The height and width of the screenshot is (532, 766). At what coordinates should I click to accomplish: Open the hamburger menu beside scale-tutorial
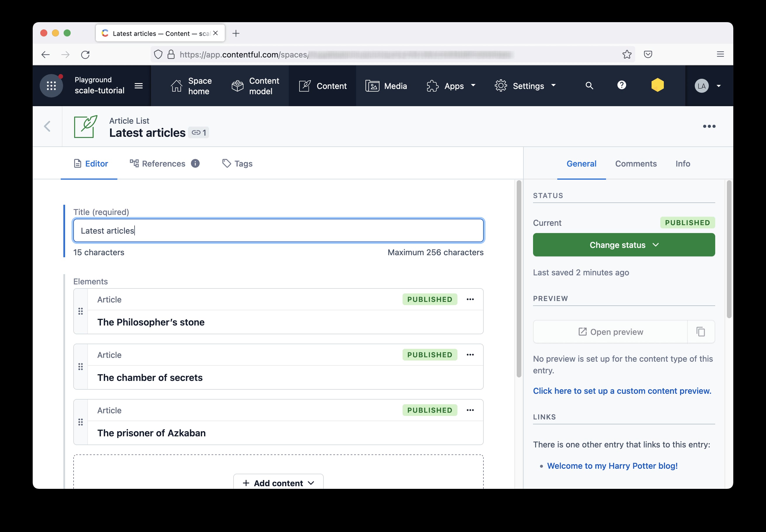click(139, 86)
